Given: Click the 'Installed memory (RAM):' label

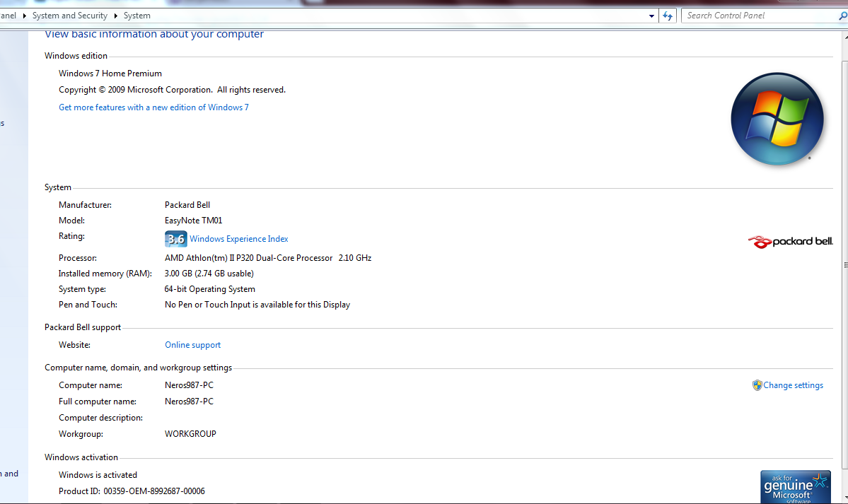Looking at the screenshot, I should (105, 274).
